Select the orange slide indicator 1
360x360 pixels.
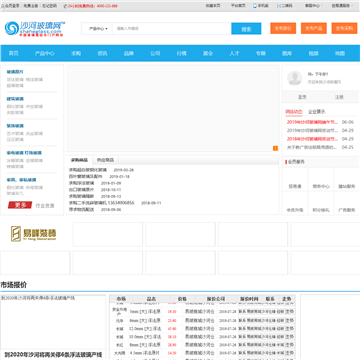275,148
